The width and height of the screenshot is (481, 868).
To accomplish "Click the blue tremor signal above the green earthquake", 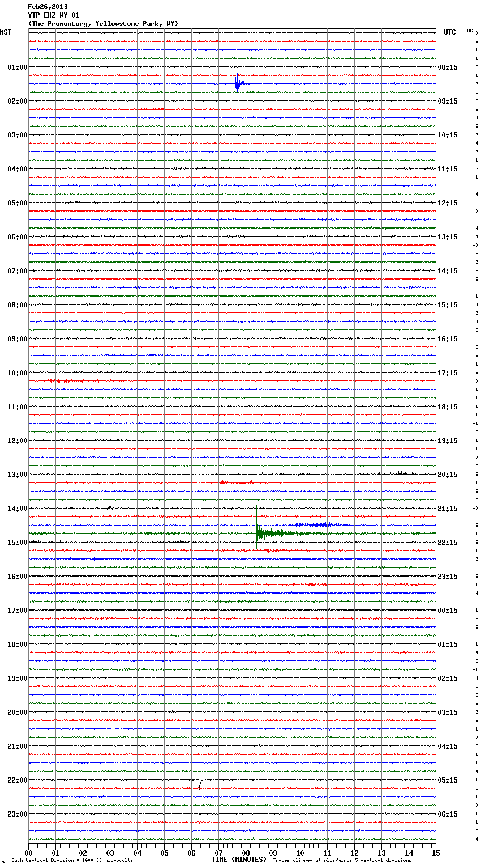I will (321, 525).
